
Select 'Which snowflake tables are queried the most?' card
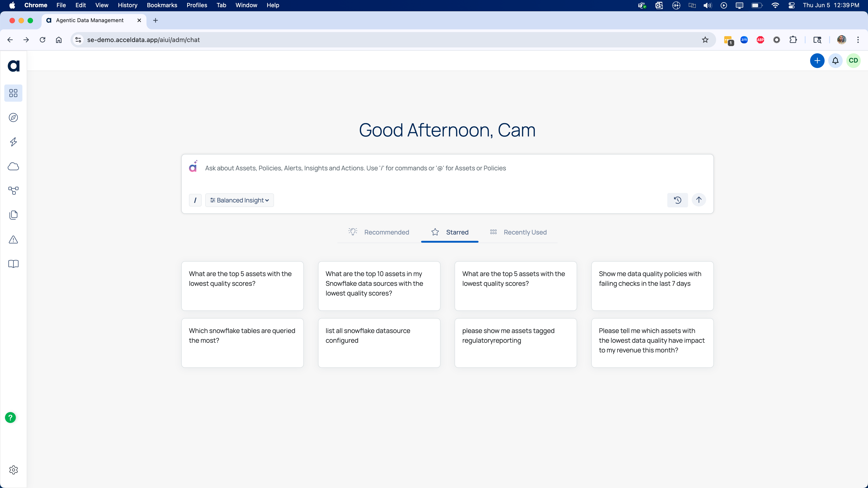pyautogui.click(x=242, y=343)
